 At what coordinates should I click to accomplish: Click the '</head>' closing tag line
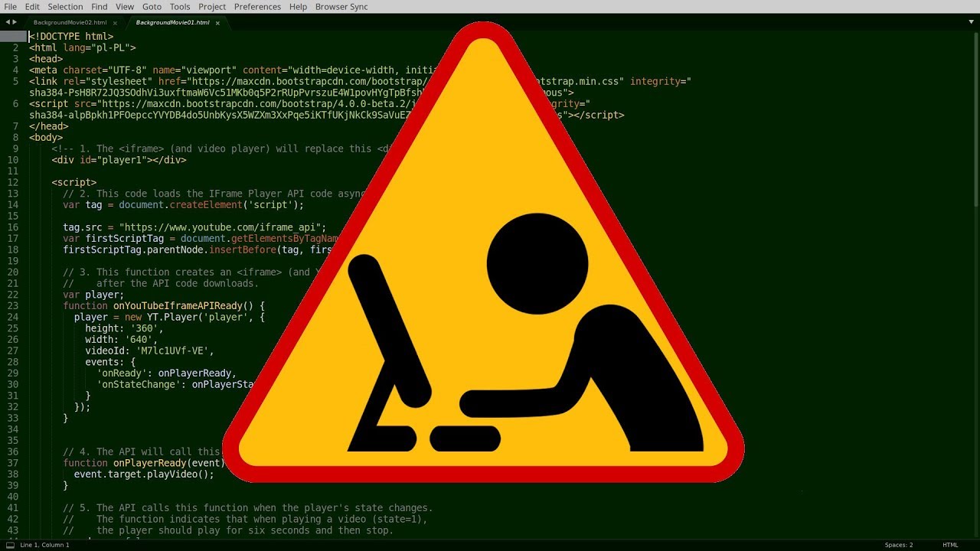pos(49,126)
